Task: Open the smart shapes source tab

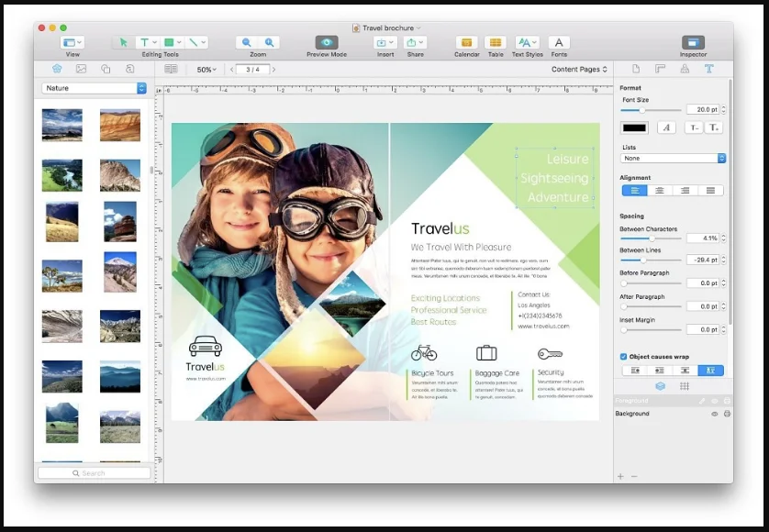Action: point(106,69)
